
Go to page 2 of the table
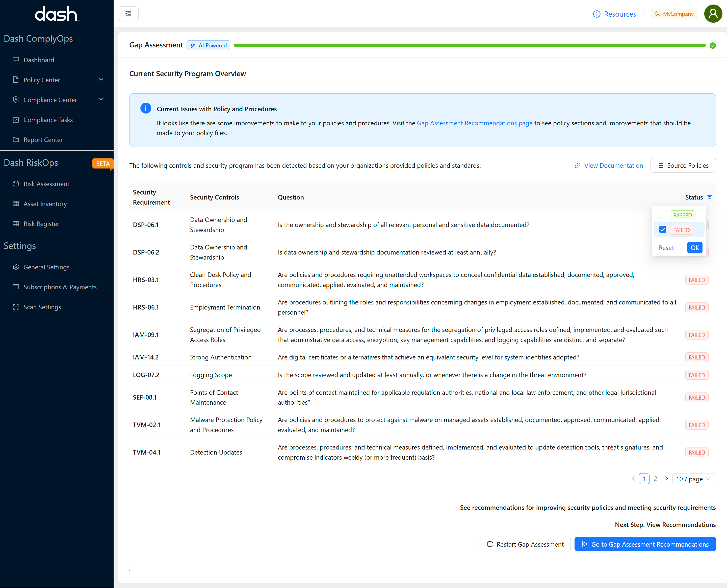click(x=655, y=479)
